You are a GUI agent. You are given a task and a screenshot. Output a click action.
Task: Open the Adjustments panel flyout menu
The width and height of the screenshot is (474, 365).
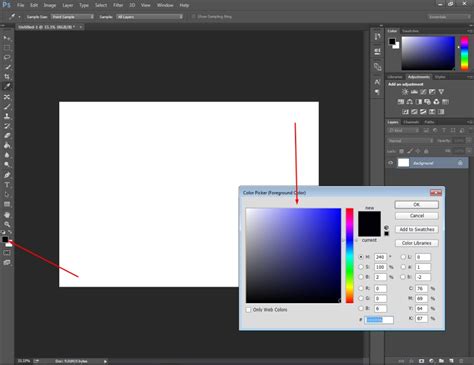pos(469,77)
